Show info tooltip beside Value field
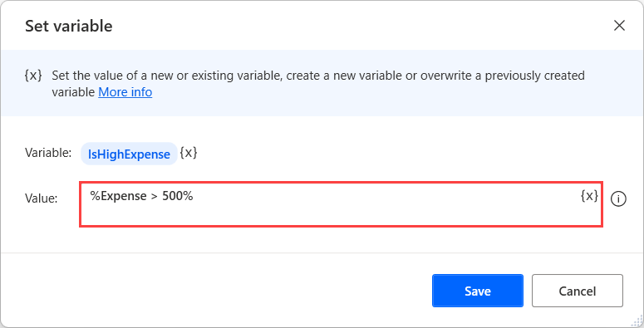Screen dimensions: 644x328 point(618,199)
